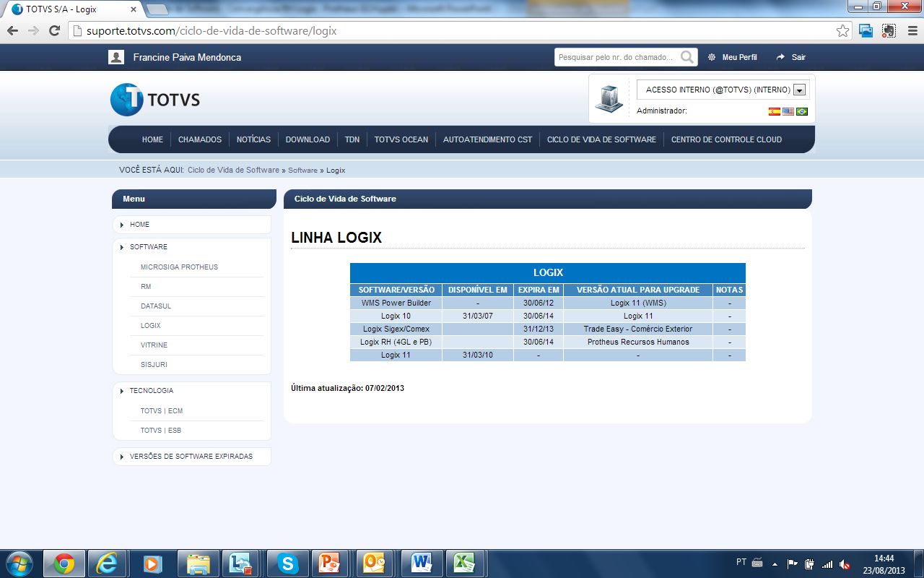The image size is (924, 578).
Task: Open Chrome from the taskbar
Action: [x=64, y=563]
